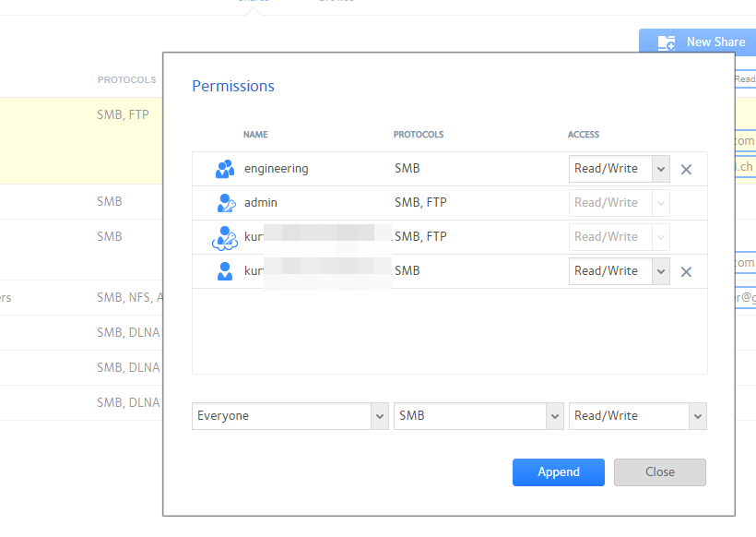
Task: Click the engineering name text
Action: 277,169
